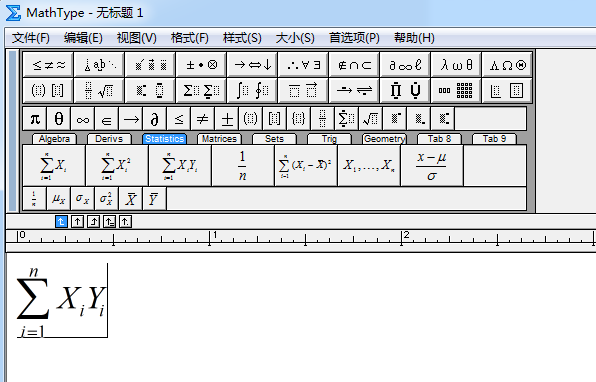Viewport: 596px width, 382px height.
Task: Open the 大小(S) menu
Action: 295,38
